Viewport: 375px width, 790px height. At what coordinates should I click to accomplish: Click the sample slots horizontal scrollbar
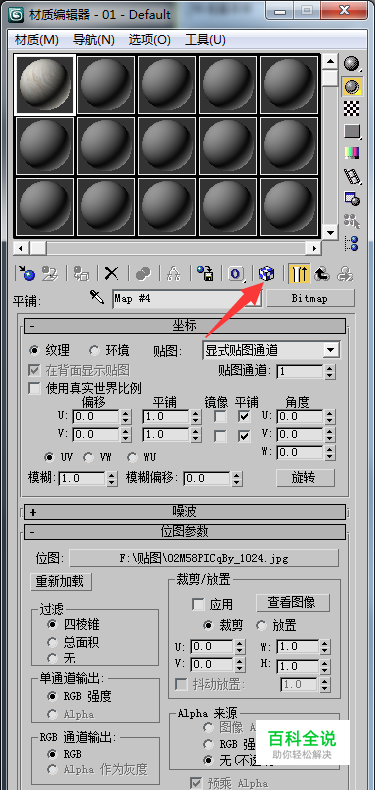(167, 248)
